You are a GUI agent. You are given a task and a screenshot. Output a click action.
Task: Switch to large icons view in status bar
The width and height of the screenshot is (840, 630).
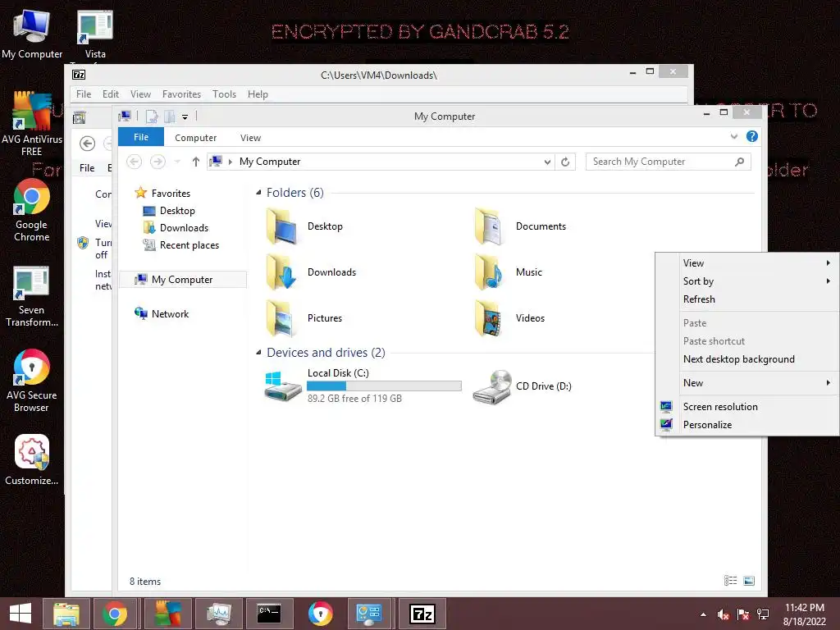(749, 581)
